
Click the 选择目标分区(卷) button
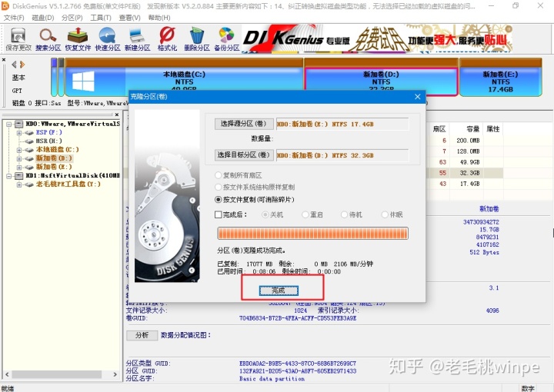[244, 155]
